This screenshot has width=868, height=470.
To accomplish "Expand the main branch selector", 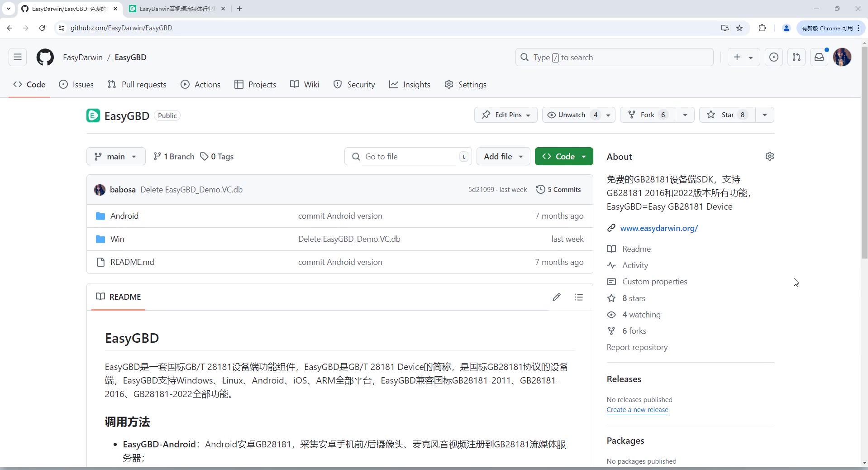I will 116,157.
